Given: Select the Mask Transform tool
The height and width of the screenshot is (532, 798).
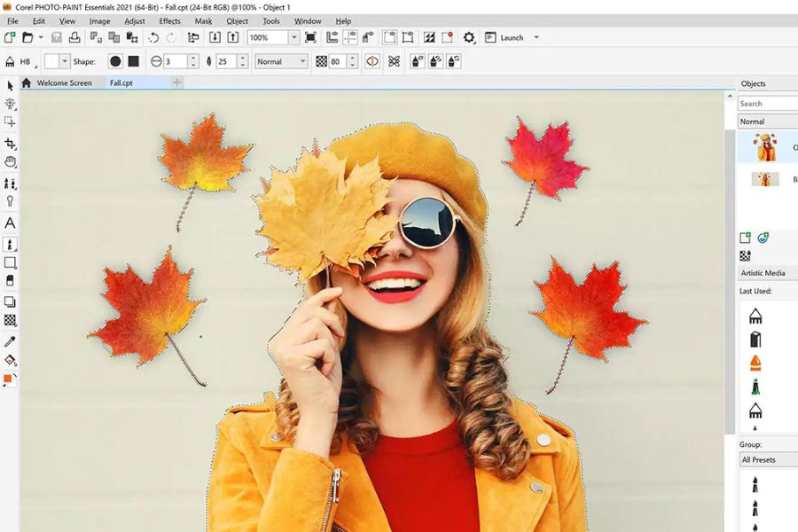Looking at the screenshot, I should coord(10,121).
